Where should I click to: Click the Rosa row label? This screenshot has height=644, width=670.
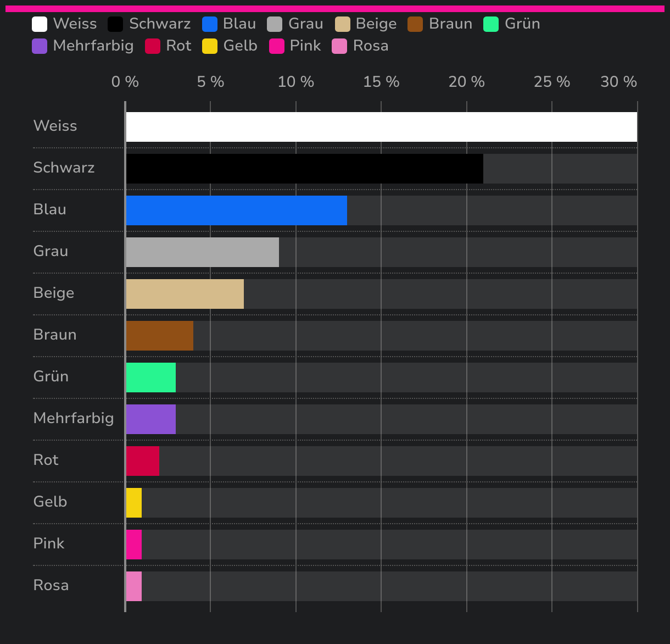point(51,585)
